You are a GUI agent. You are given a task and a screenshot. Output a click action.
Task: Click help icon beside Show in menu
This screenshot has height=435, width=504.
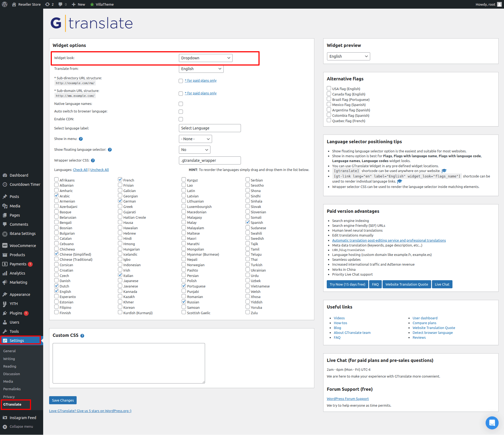pos(81,139)
